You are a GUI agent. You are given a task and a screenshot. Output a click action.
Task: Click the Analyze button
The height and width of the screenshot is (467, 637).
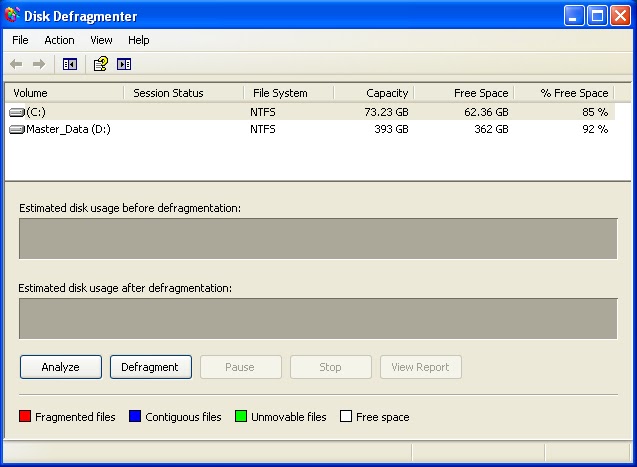[61, 367]
